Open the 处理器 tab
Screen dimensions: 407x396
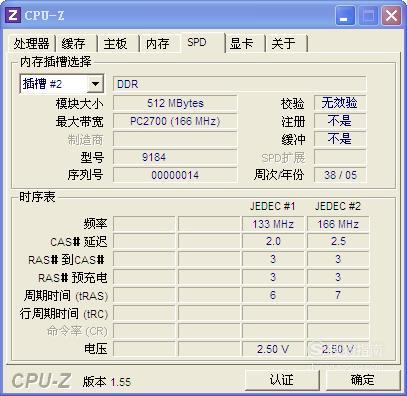pyautogui.click(x=31, y=44)
